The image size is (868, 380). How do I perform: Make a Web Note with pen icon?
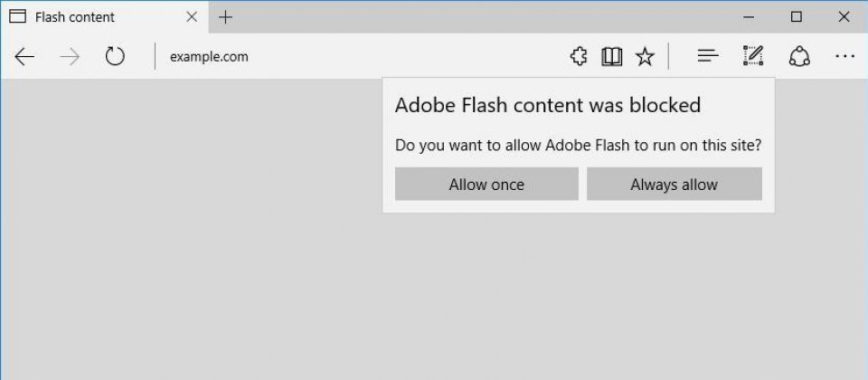click(753, 56)
